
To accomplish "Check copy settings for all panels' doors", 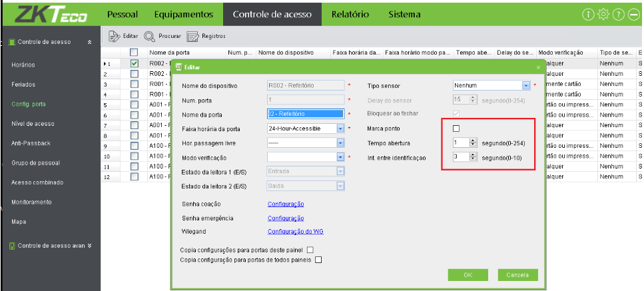I will (x=318, y=260).
